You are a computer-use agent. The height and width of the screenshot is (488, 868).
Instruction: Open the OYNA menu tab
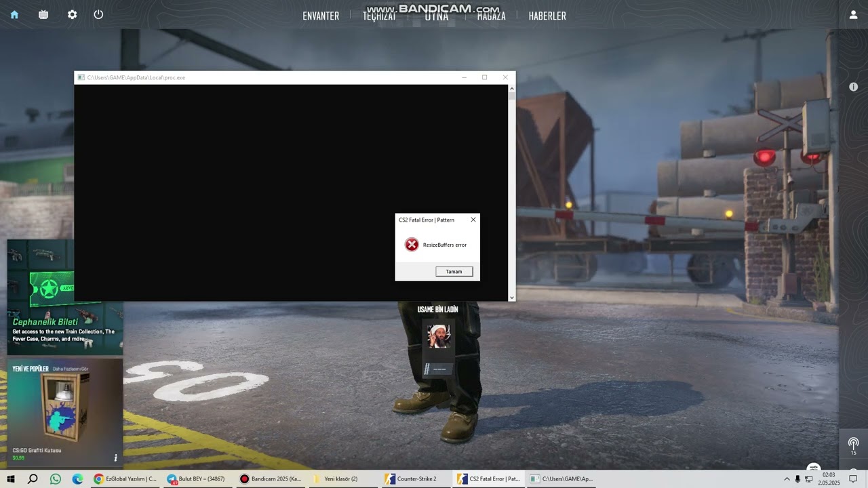coord(437,16)
